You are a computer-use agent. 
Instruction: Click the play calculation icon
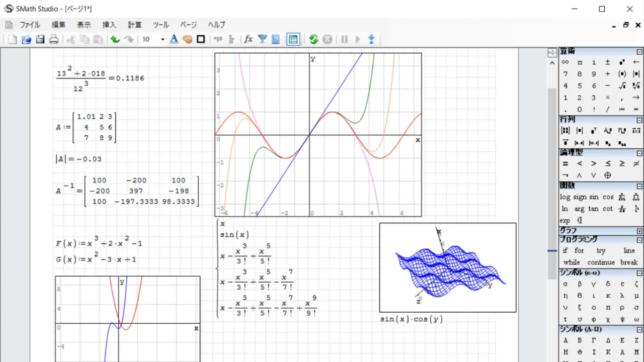(x=358, y=39)
